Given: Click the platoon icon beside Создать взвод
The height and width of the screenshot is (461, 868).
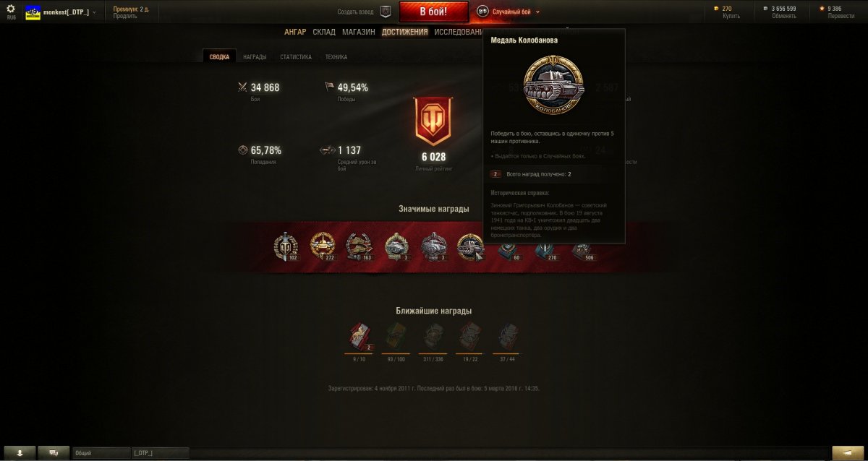Looking at the screenshot, I should [x=386, y=12].
